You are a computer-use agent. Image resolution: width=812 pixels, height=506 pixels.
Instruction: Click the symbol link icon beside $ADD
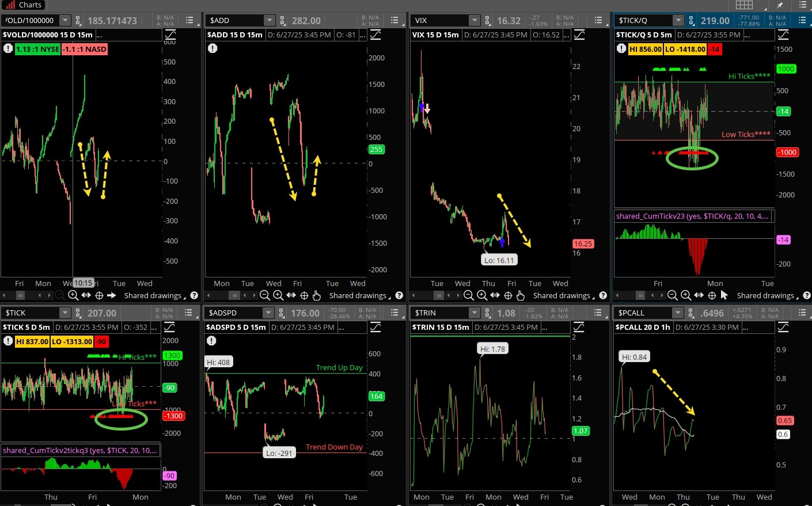283,21
